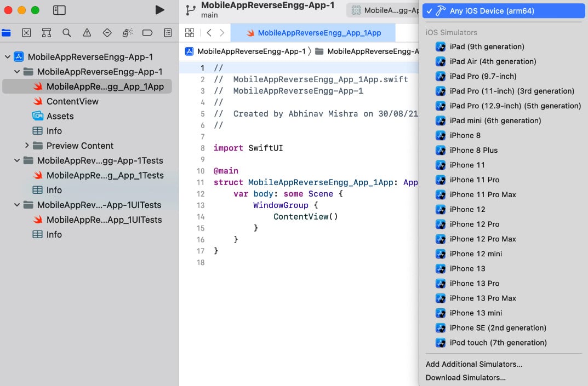Viewport: 588px width, 386px height.
Task: Collapse the MobileAppReverseEngg-App-1 project root
Action: [x=8, y=57]
